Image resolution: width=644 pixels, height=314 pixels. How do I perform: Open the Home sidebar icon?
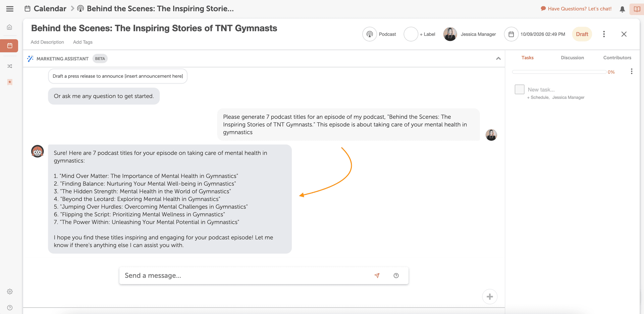point(9,27)
